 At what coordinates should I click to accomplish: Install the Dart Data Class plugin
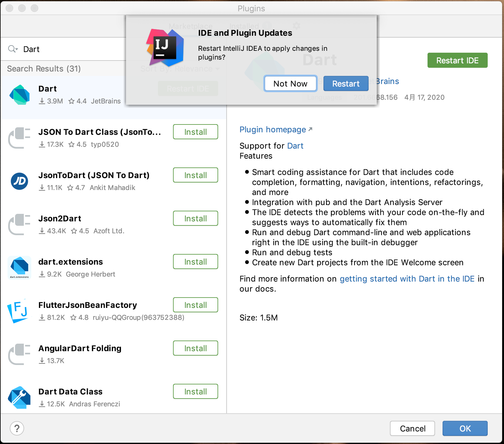point(196,391)
